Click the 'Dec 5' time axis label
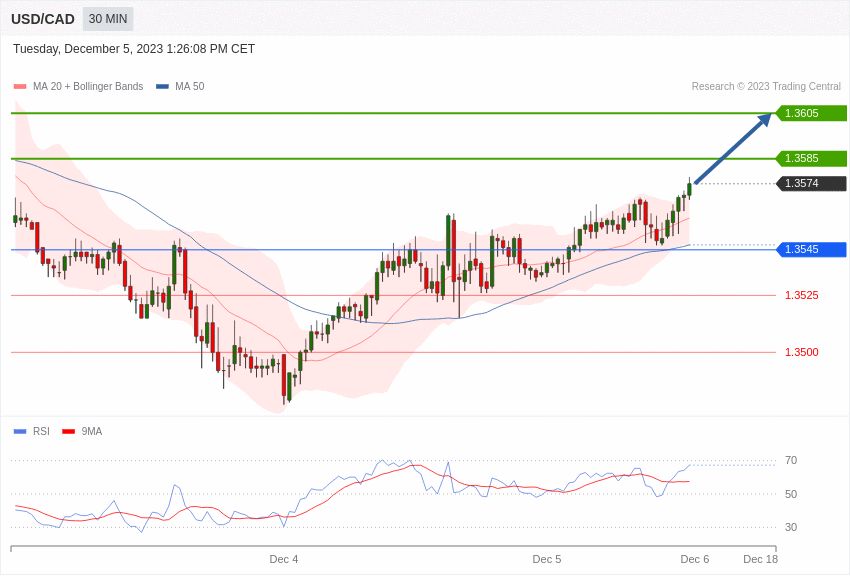Image resolution: width=850 pixels, height=576 pixels. 547,559
